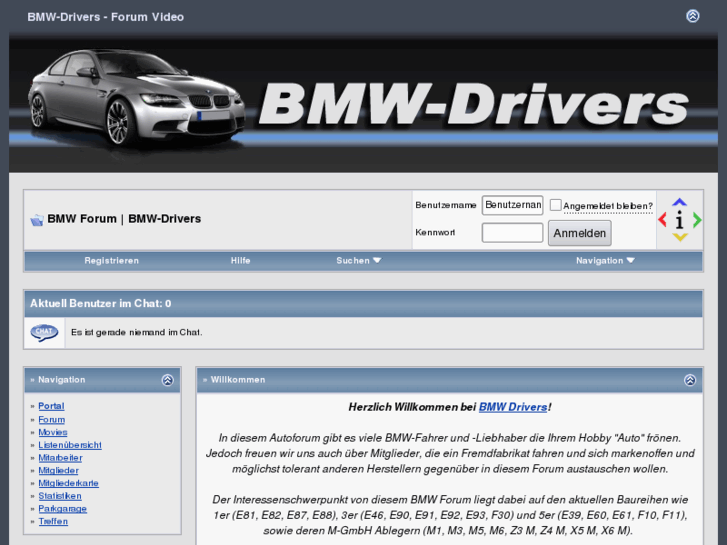
Task: Open the Hilfe menu item
Action: [x=240, y=261]
